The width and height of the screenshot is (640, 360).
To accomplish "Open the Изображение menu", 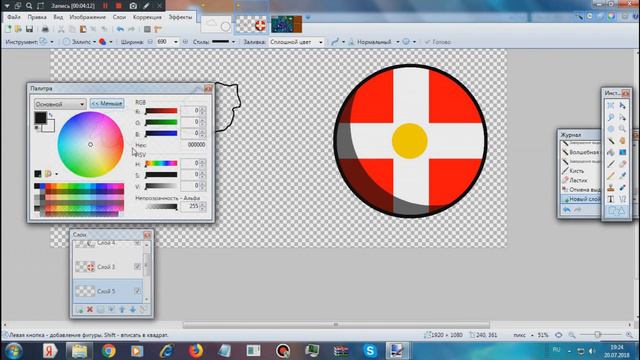I will [87, 17].
